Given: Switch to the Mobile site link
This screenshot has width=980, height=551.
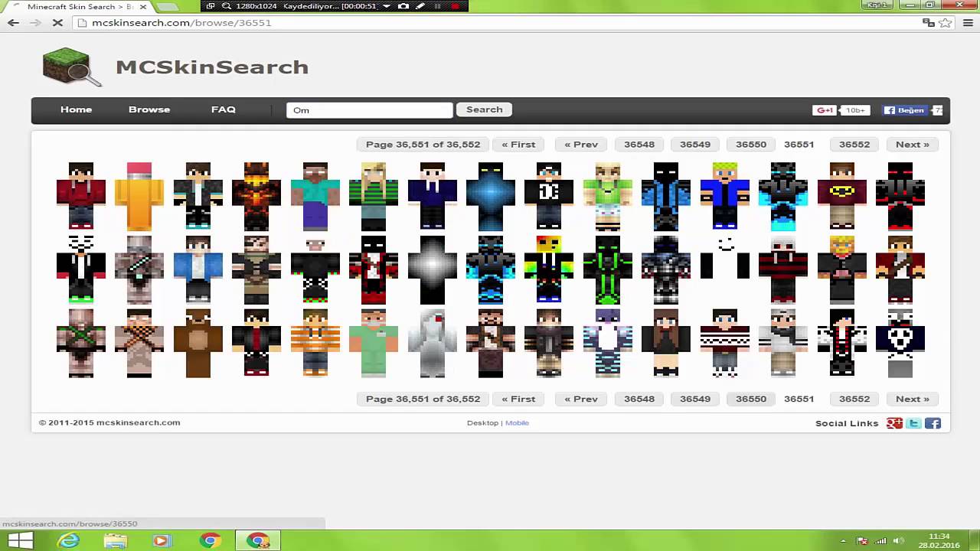Looking at the screenshot, I should coord(517,422).
